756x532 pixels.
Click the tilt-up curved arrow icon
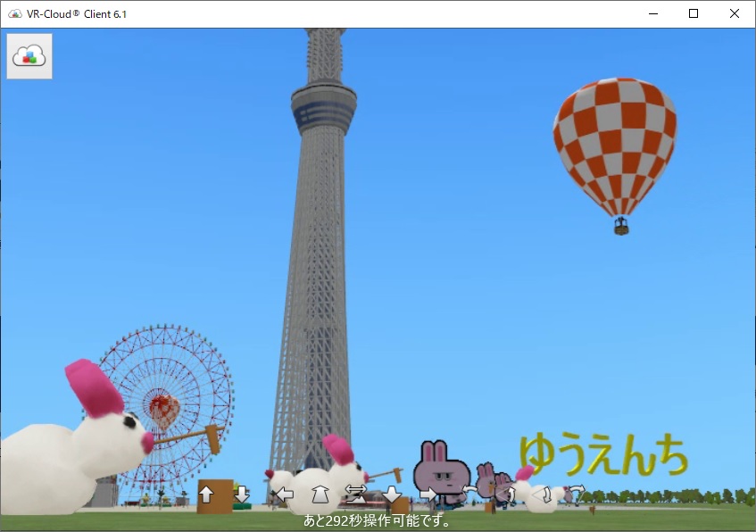(x=506, y=495)
